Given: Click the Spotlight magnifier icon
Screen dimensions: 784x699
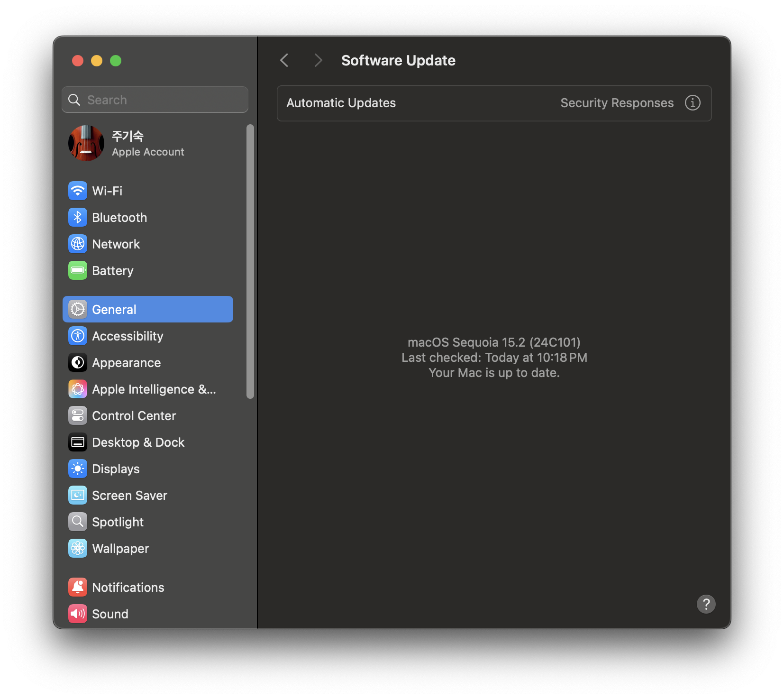Looking at the screenshot, I should (x=78, y=522).
